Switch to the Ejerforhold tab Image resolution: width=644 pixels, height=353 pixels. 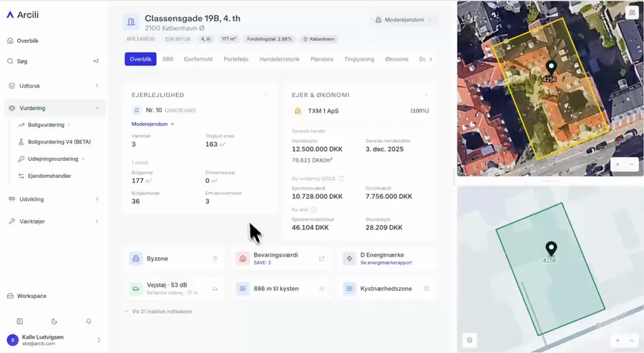click(198, 59)
